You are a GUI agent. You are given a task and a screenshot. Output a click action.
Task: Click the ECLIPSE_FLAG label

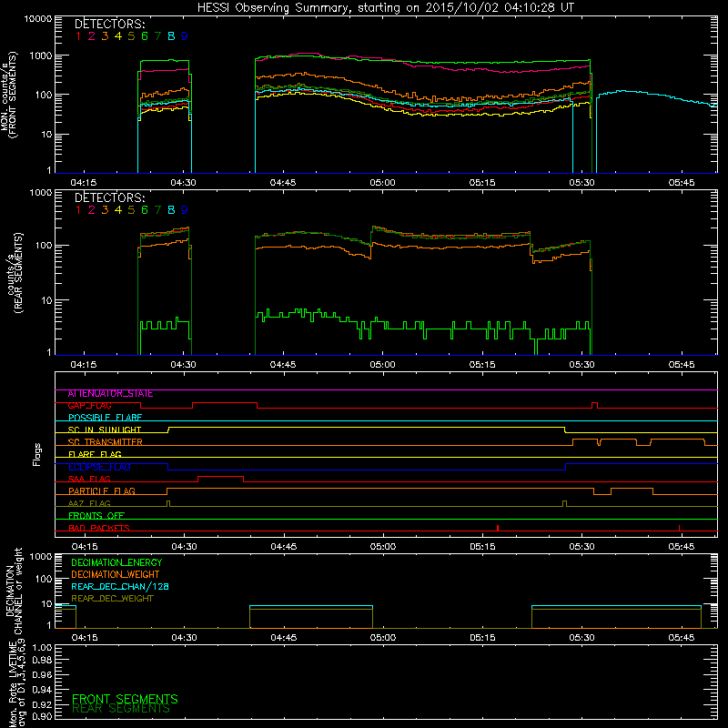pos(99,467)
